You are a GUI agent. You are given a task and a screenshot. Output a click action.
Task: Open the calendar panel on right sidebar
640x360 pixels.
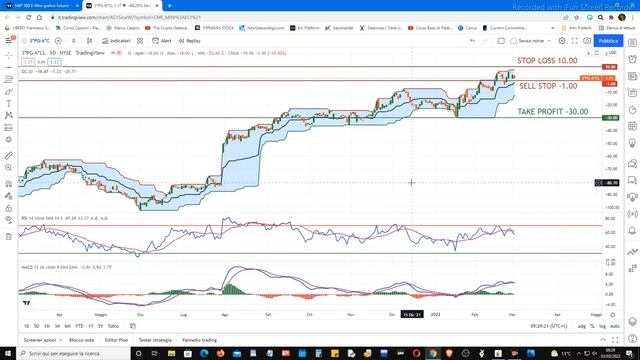pos(632,126)
